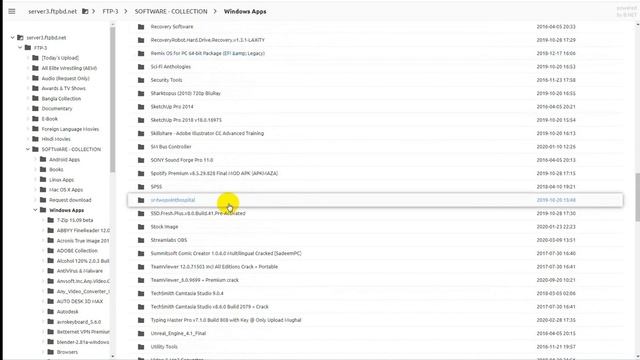Click folder icon of Streamlabs OBS row
This screenshot has width=640, height=360.
click(141, 240)
